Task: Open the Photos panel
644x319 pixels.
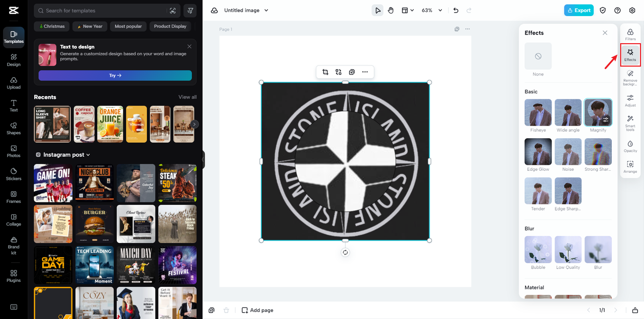Action: [x=14, y=151]
